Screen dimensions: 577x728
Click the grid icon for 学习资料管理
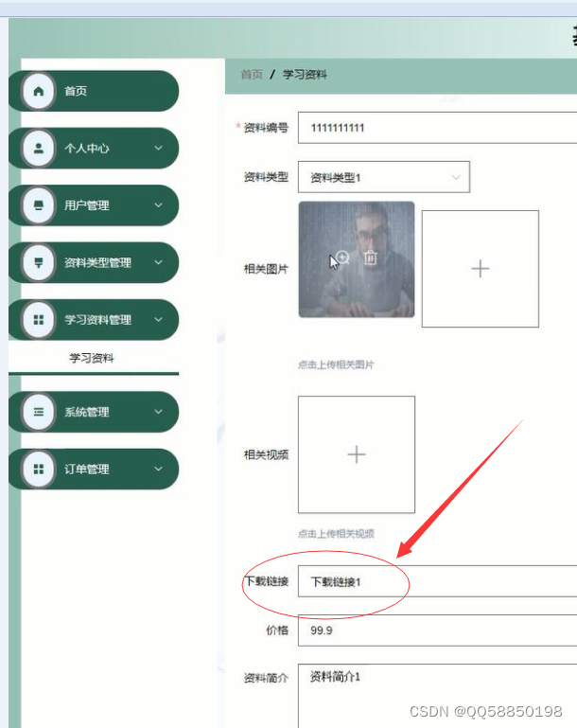39,319
